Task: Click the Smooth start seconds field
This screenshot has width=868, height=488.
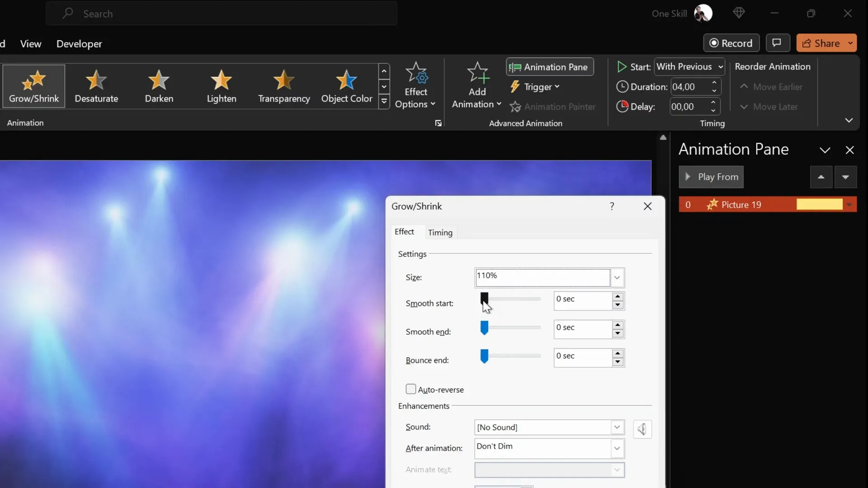Action: click(x=583, y=300)
